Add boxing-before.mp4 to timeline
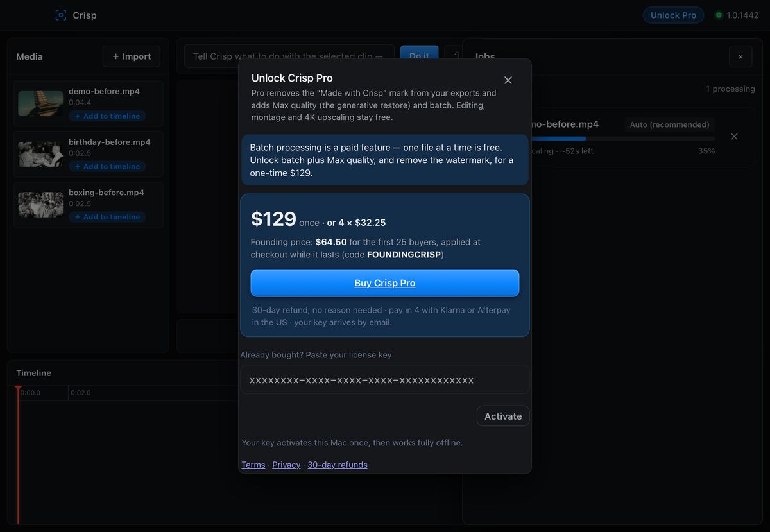The image size is (770, 532). click(107, 217)
